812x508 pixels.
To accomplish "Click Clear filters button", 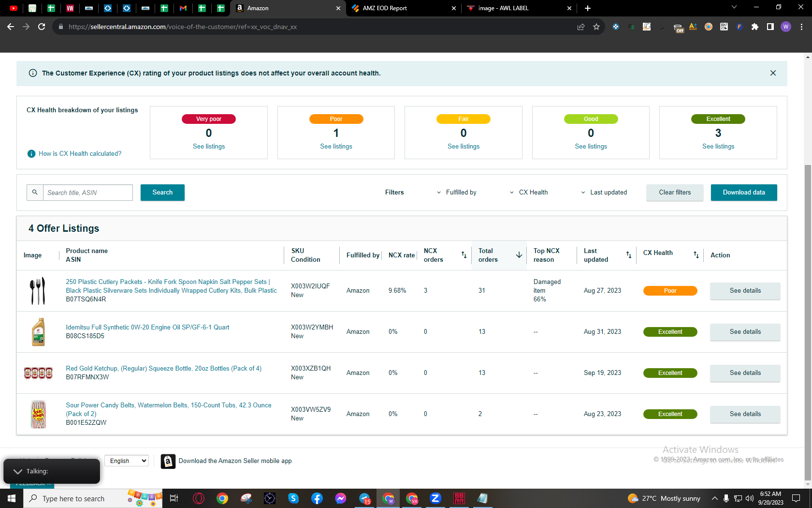I will (x=675, y=193).
